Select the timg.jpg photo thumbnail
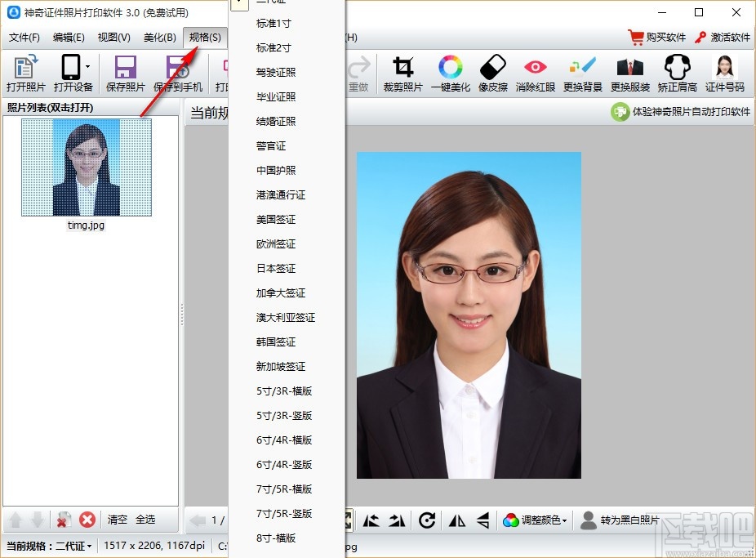This screenshot has width=756, height=558. 87,167
